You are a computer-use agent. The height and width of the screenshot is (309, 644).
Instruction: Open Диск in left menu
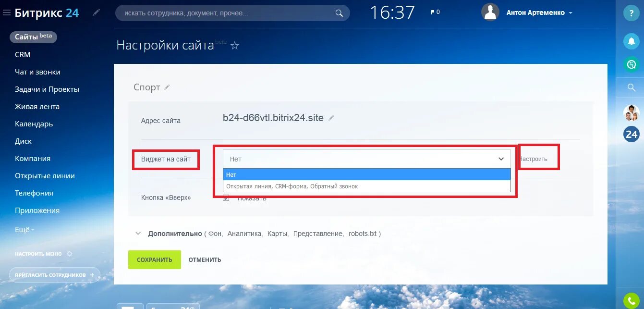point(23,141)
